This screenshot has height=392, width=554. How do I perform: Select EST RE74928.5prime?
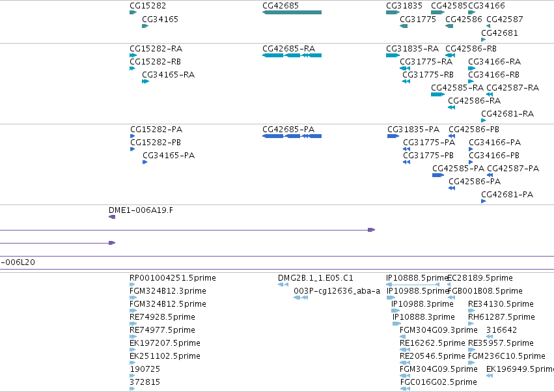click(x=162, y=317)
